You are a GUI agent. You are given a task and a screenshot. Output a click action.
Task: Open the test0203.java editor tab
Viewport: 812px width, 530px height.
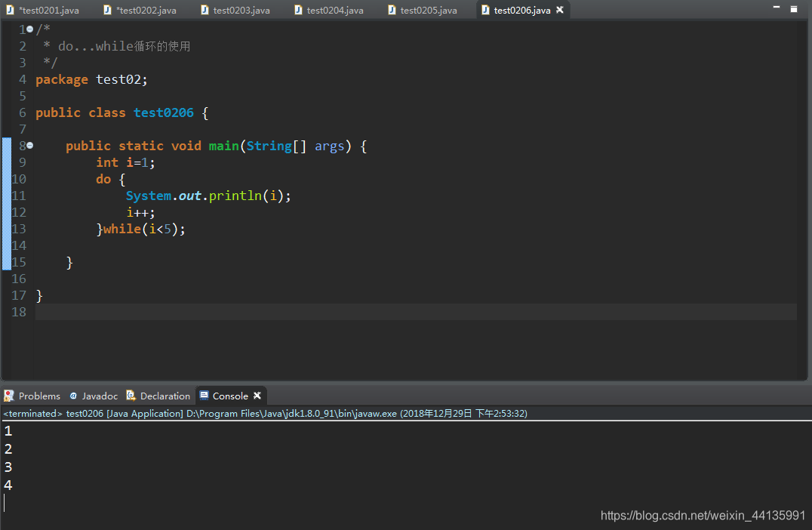tap(235, 10)
